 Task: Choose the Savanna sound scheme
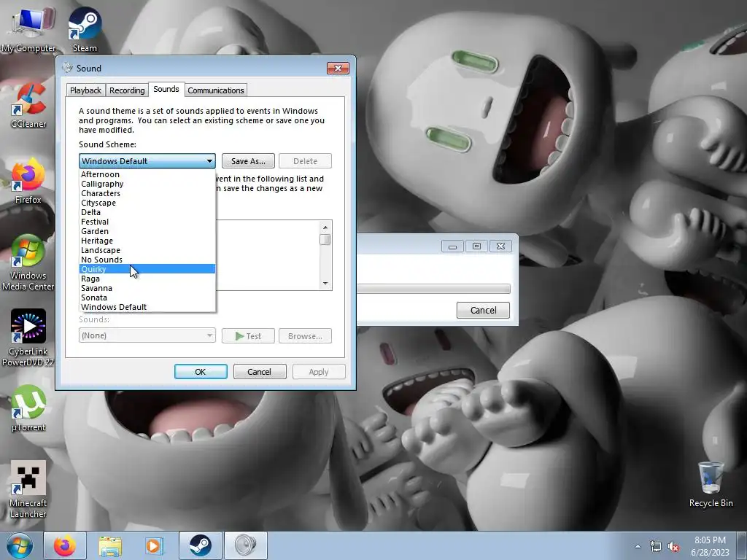[x=147, y=288]
